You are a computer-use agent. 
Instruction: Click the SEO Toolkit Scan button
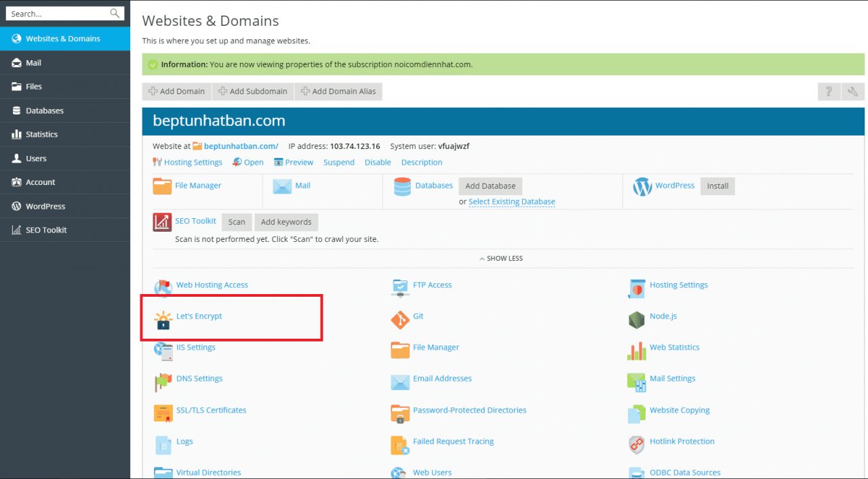click(x=237, y=222)
